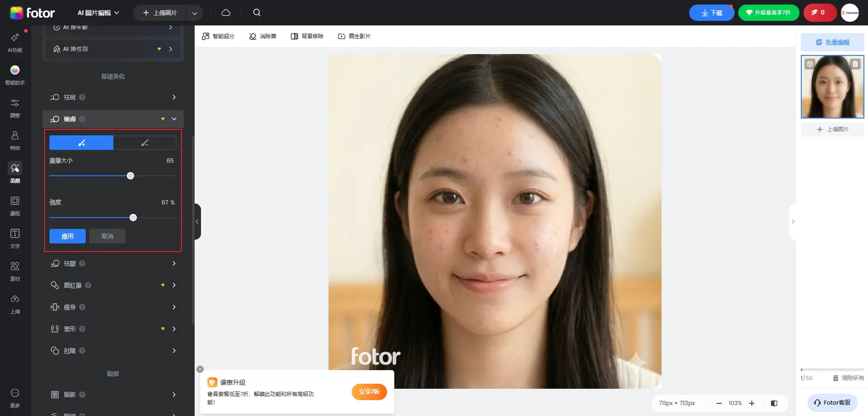Click the 應用 button to apply smoothing
Screen dimensions: 868x416
click(x=67, y=236)
